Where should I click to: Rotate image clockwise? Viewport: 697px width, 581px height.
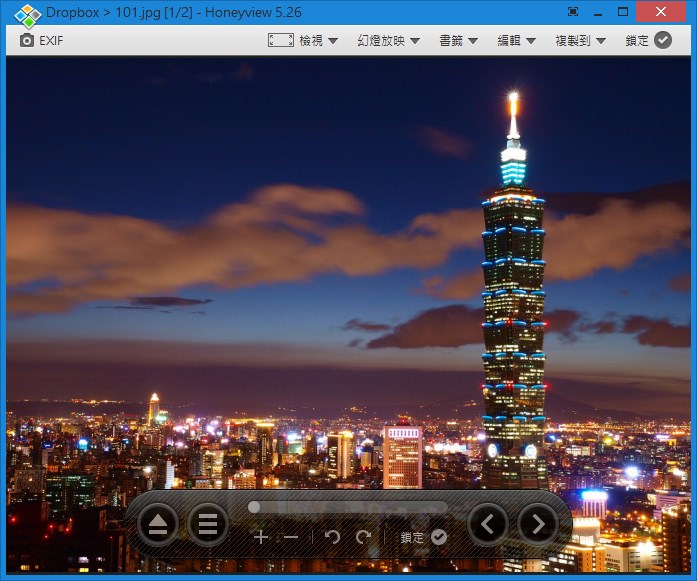tap(363, 537)
